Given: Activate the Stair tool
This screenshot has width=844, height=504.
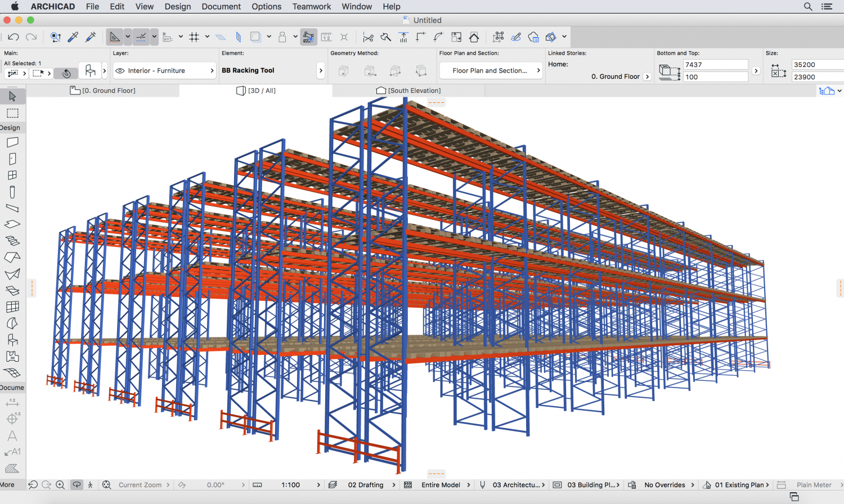Looking at the screenshot, I should [x=12, y=241].
